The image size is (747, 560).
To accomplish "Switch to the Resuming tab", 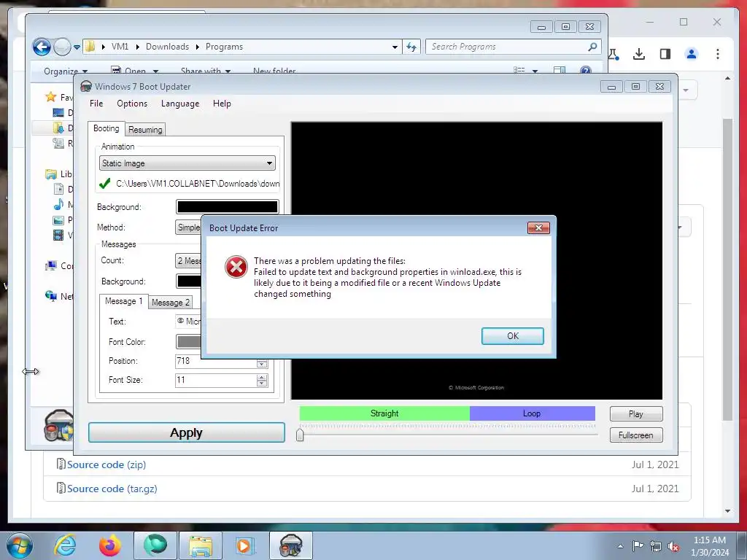I will coord(145,130).
